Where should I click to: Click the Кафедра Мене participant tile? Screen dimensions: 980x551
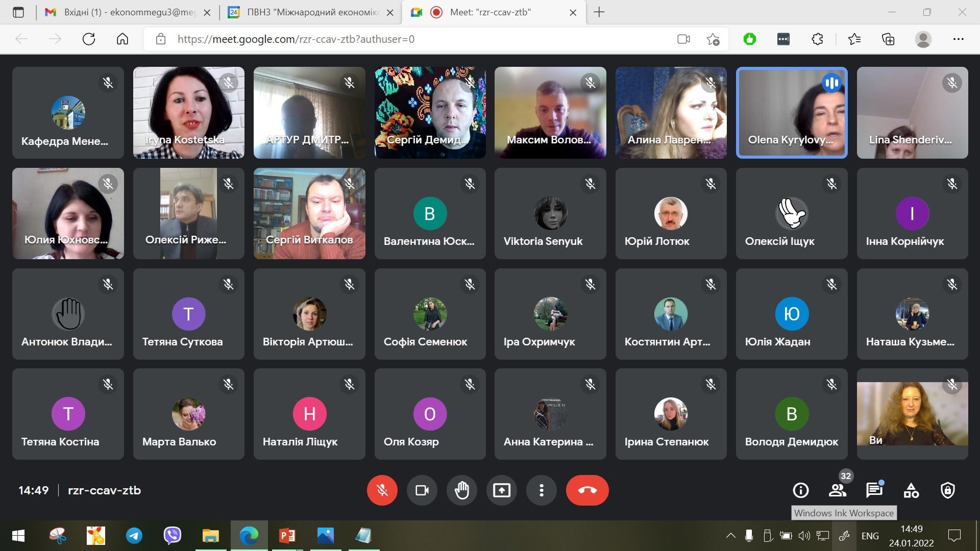68,112
